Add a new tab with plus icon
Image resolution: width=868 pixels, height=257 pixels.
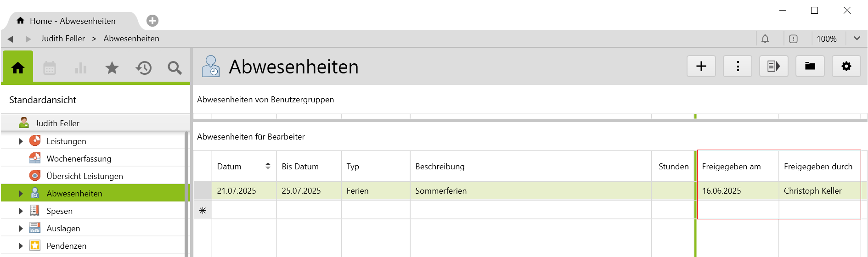tap(152, 21)
